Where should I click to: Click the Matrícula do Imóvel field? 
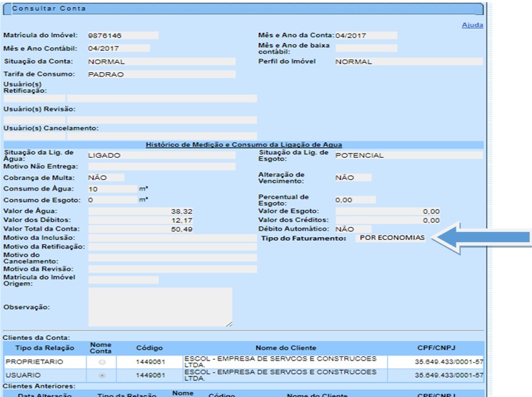click(122, 35)
